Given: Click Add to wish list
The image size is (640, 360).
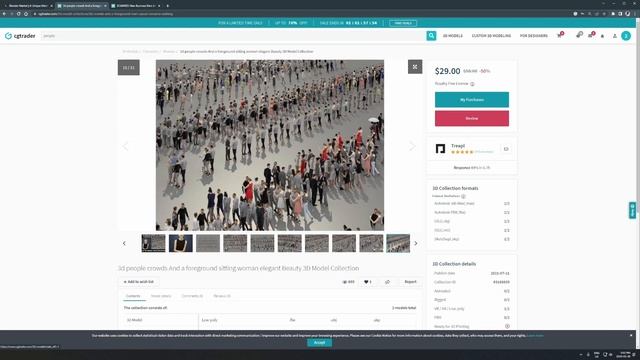Looking at the screenshot, I should [139, 282].
